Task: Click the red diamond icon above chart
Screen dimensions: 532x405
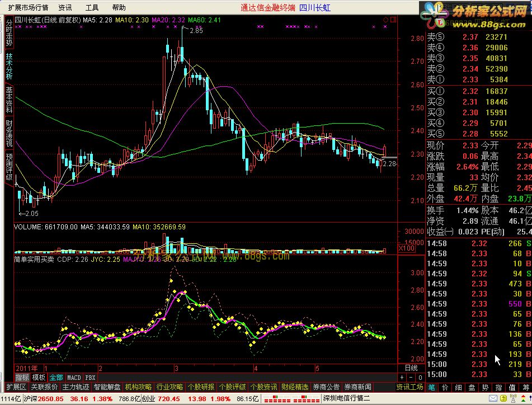Action: 385,20
